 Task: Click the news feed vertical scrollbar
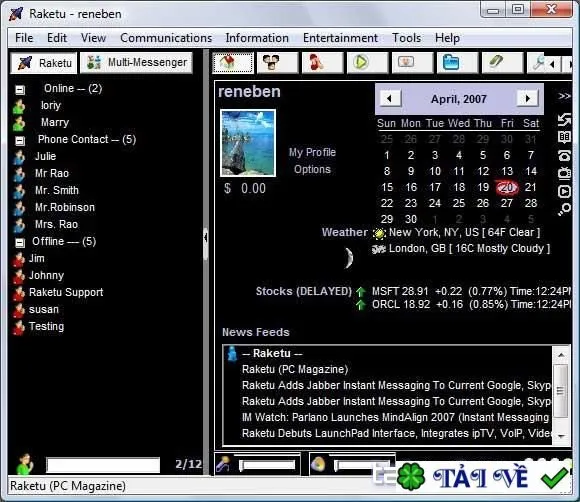[x=561, y=395]
